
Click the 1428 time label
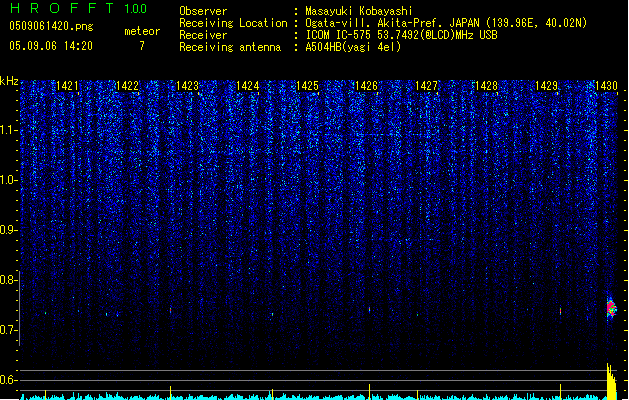pyautogui.click(x=486, y=86)
